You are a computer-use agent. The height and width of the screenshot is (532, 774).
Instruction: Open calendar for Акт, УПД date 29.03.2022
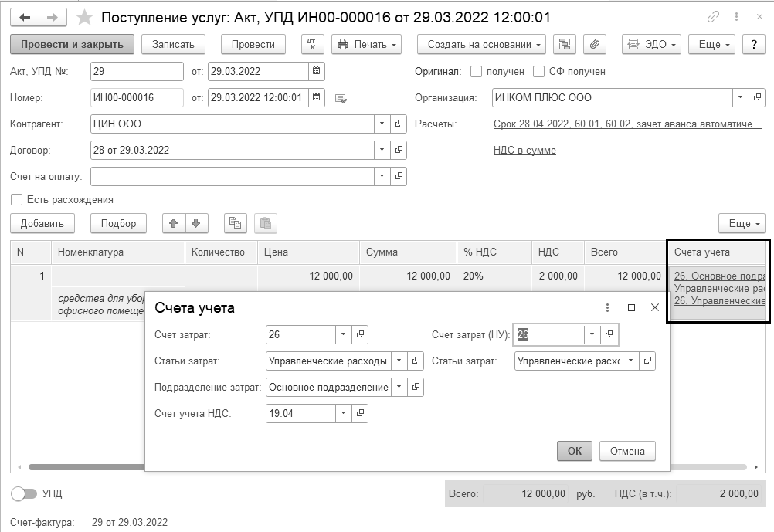tap(317, 71)
